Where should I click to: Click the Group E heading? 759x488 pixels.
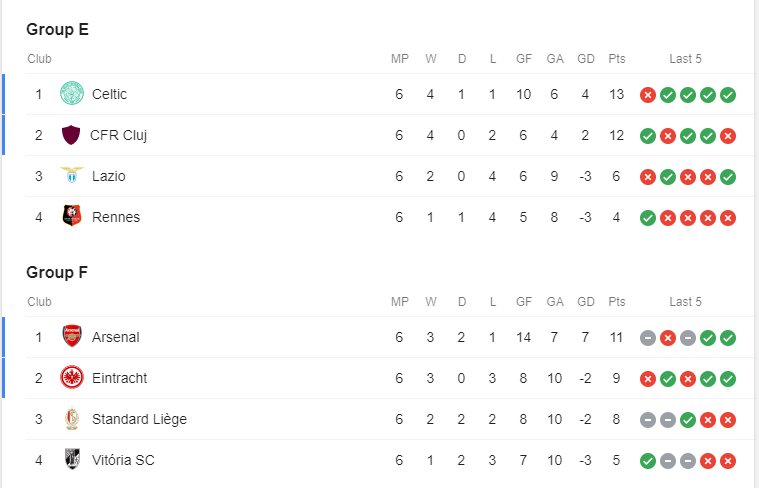[58, 29]
